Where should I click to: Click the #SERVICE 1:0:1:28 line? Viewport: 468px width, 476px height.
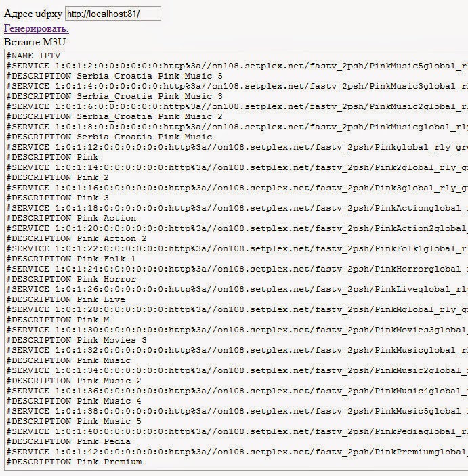click(x=237, y=310)
